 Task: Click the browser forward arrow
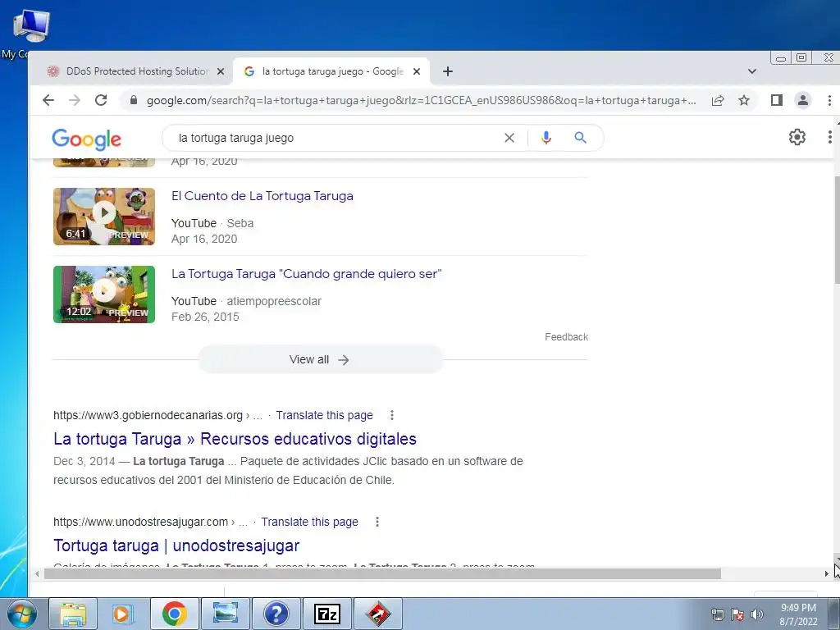click(x=75, y=100)
